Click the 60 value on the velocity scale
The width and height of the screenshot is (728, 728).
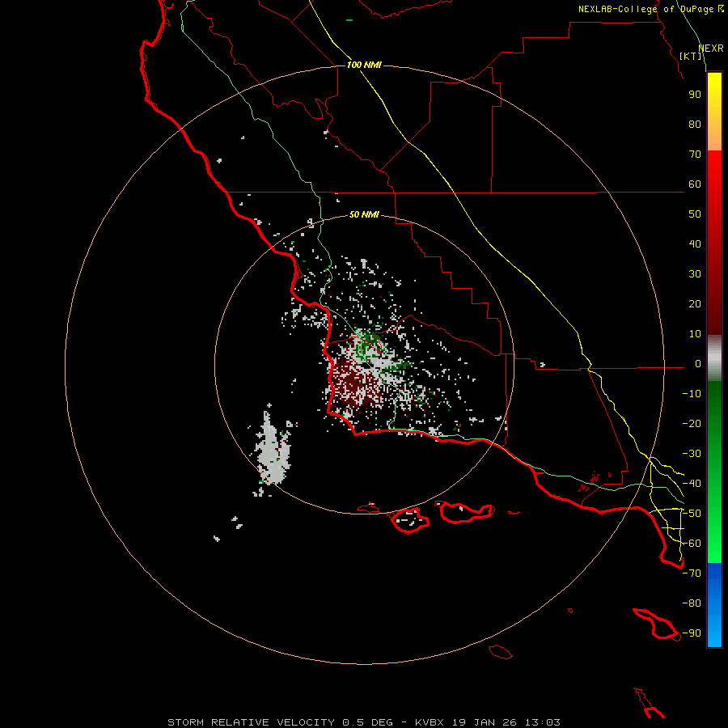pos(695,184)
